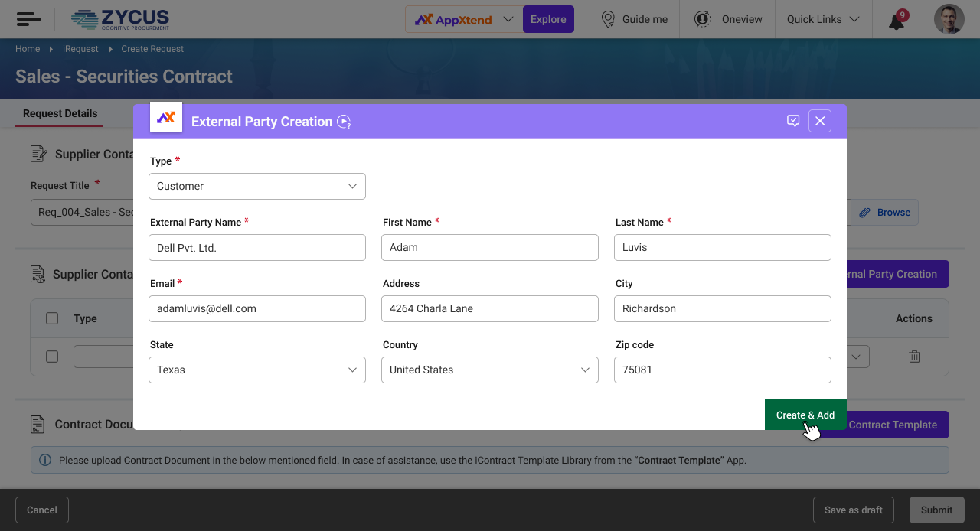Click the Zycus logo
This screenshot has height=531, width=980.
click(119, 19)
